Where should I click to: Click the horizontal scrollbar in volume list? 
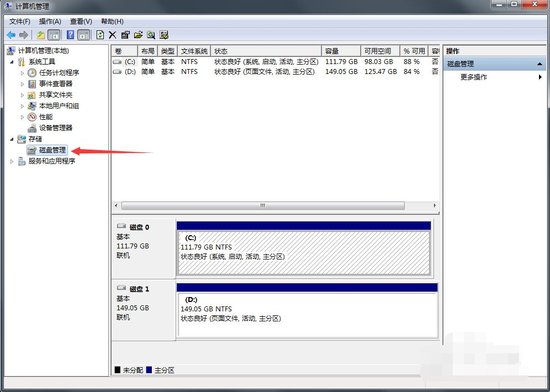(262, 205)
